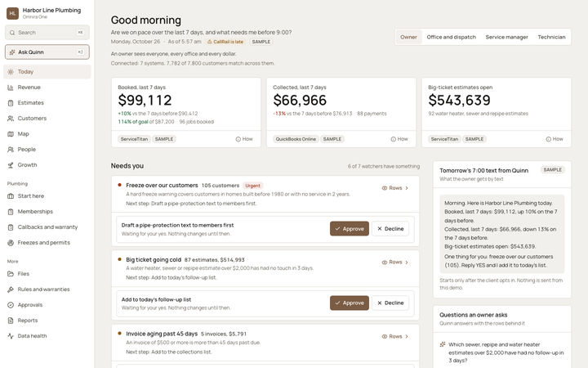Click the info icon beside How on Booked card
This screenshot has width=588, height=368.
[238, 139]
